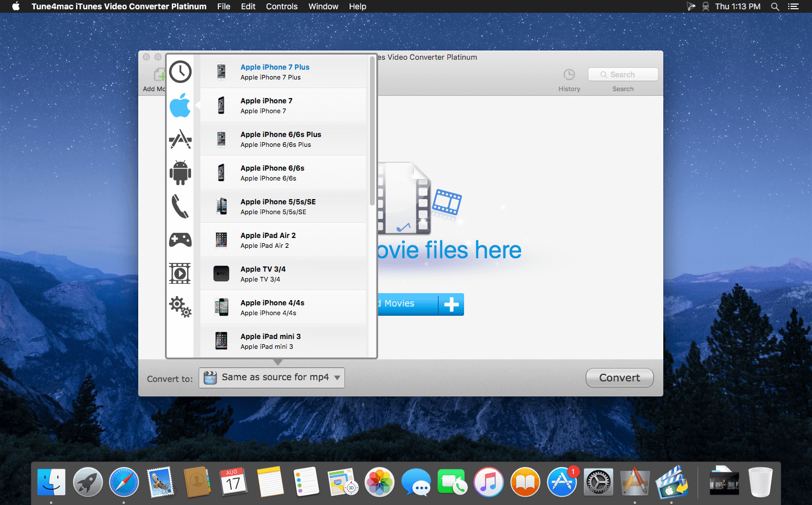Launch Tune4mac converter from the Dock
The width and height of the screenshot is (812, 505).
coord(671,482)
